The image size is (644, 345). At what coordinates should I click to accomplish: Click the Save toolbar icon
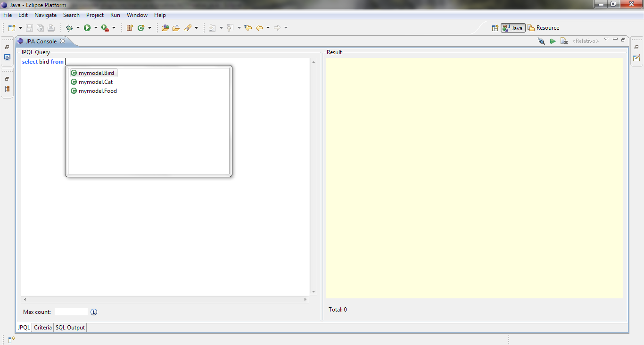29,28
